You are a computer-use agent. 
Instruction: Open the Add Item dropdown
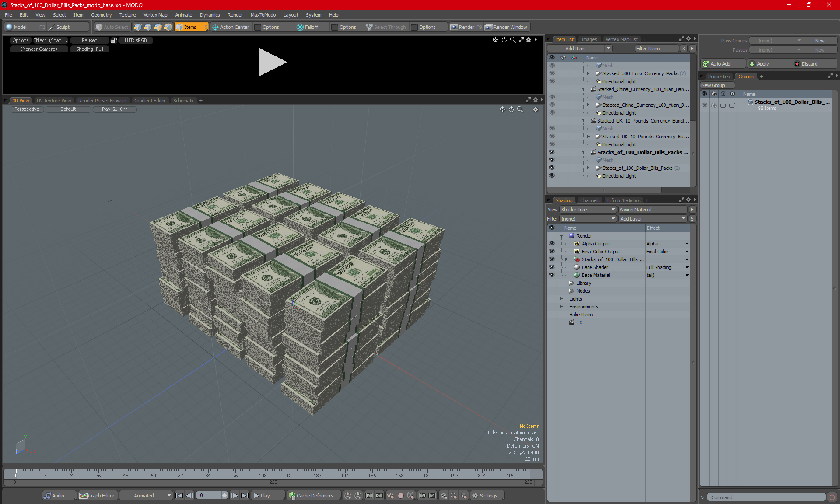click(x=609, y=49)
